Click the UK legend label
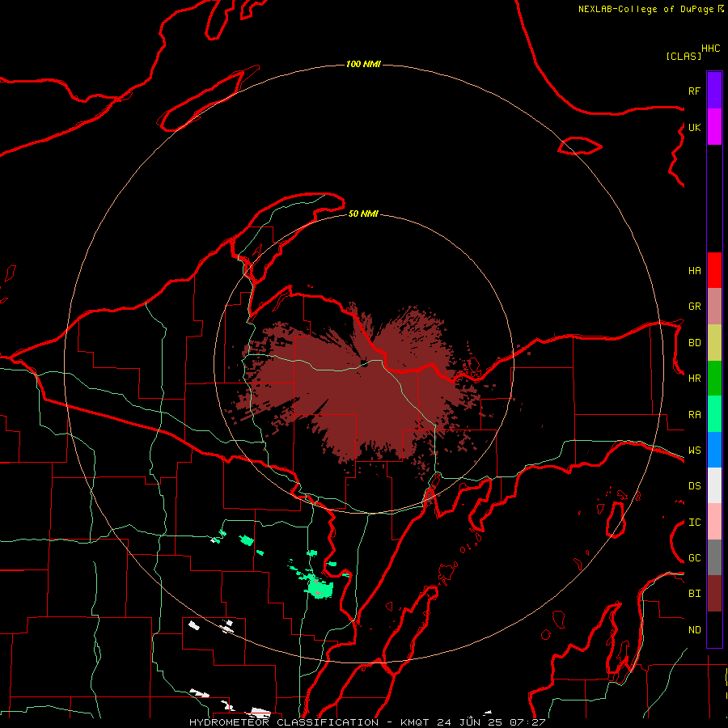Screen dimensions: 728x728 click(x=694, y=128)
